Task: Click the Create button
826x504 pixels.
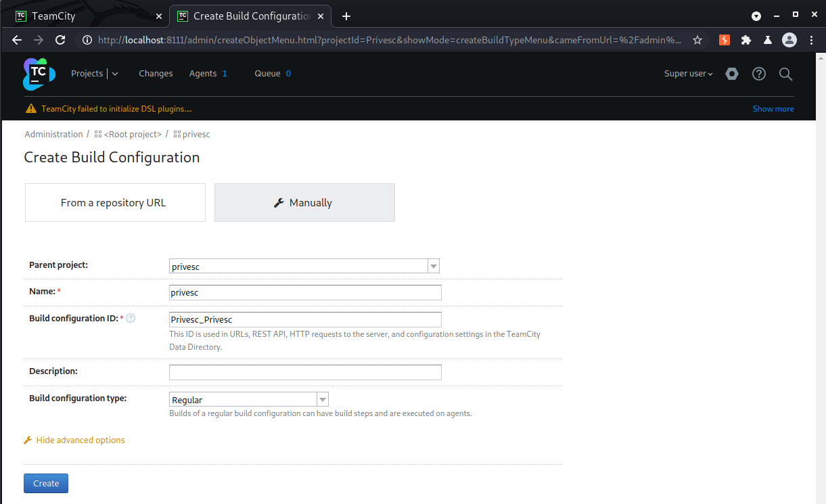Action: [x=46, y=483]
